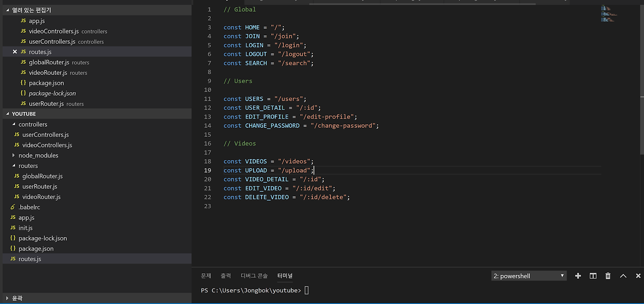Open app.js in open editors list
This screenshot has height=304, width=644.
coord(97,21)
